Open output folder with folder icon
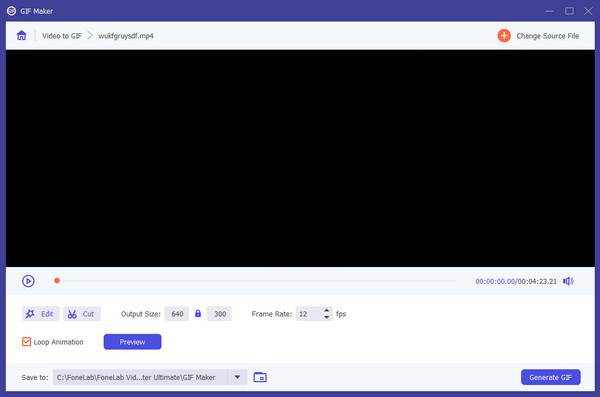The image size is (600, 397). [260, 377]
